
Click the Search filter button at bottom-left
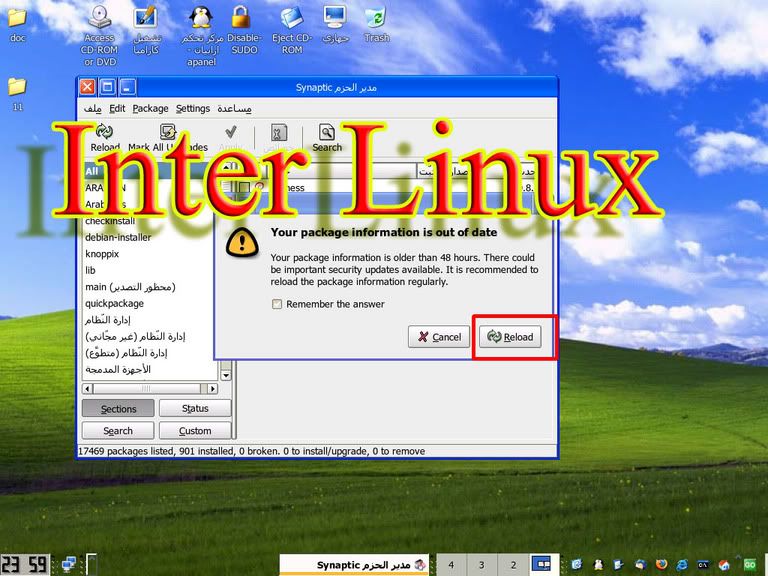(118, 431)
